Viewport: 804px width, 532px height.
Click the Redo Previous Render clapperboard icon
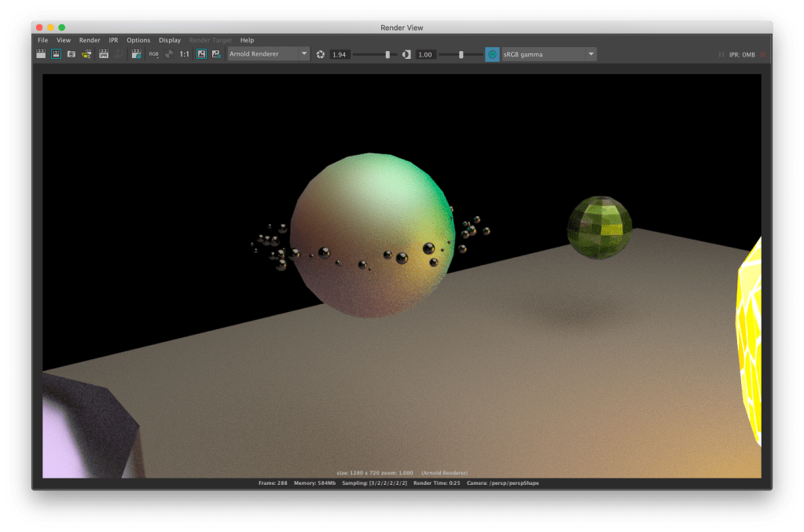click(x=42, y=54)
